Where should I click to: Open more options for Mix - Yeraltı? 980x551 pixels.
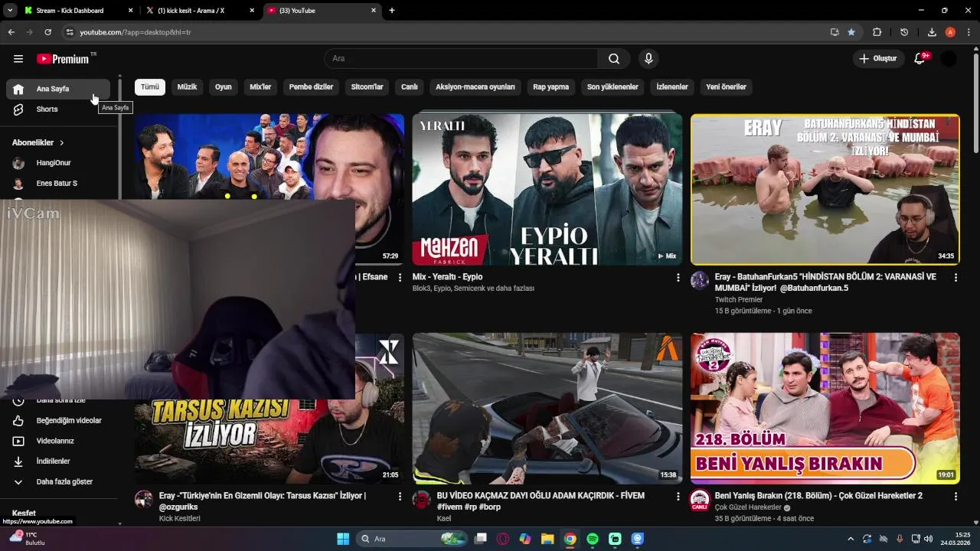678,278
